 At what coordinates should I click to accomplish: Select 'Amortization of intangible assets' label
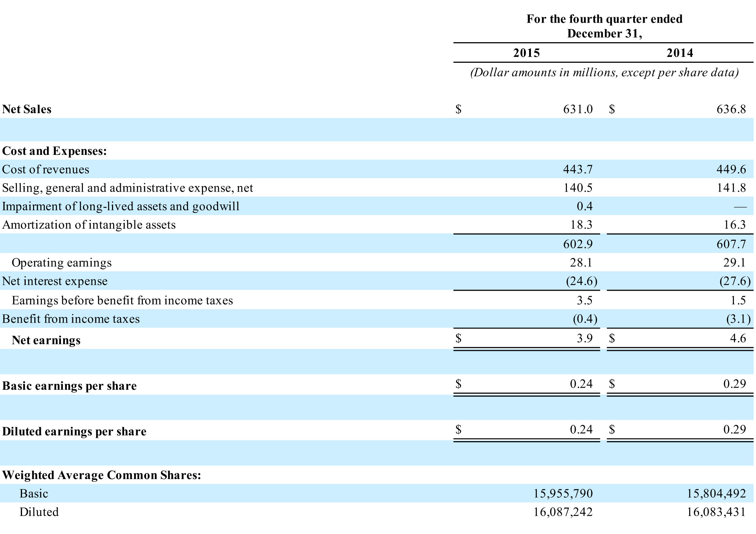[x=89, y=225]
